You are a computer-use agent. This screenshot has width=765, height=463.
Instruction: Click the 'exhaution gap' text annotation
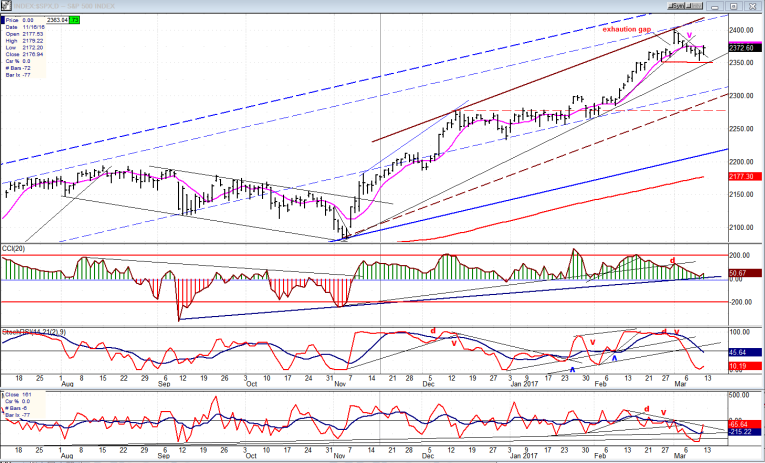coord(626,29)
